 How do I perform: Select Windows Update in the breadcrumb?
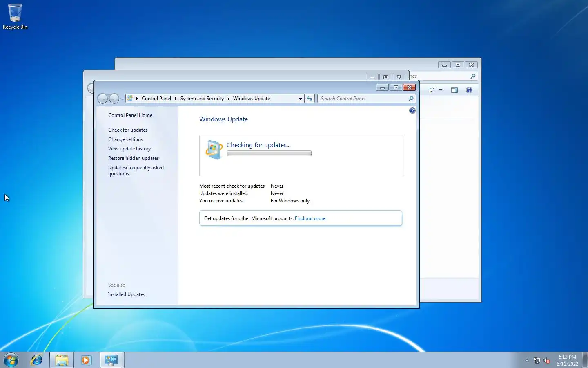click(x=252, y=99)
